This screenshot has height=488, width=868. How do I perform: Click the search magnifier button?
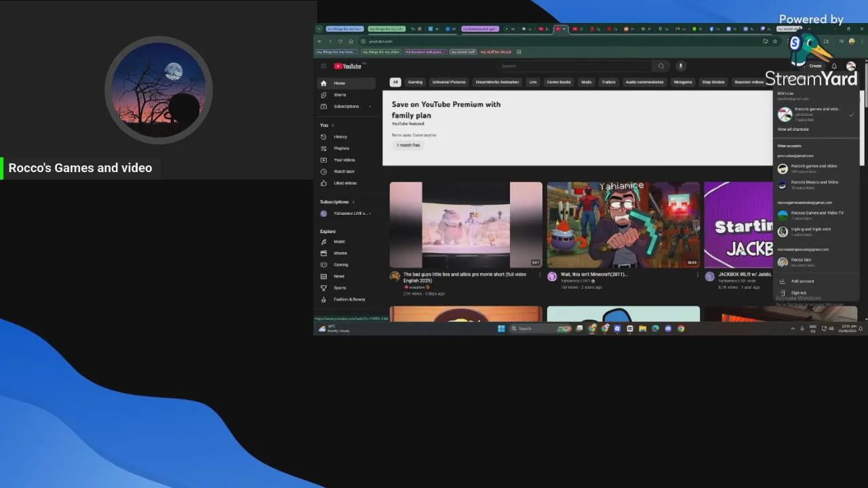point(660,66)
